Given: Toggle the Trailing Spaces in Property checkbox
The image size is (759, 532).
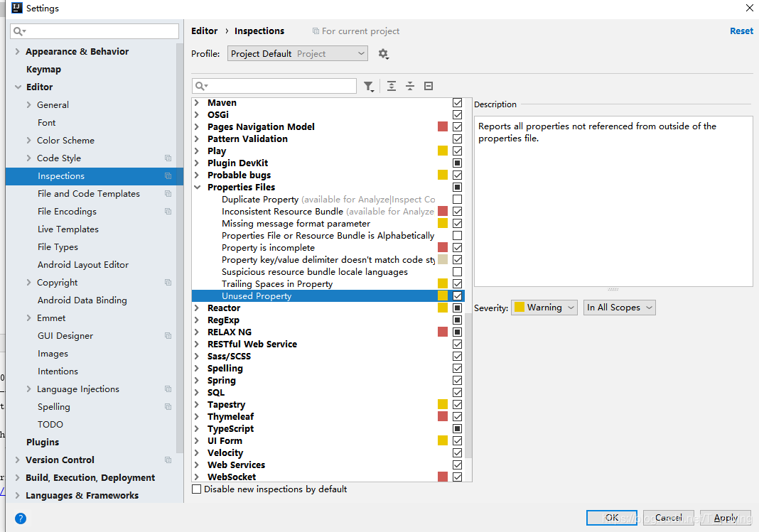Looking at the screenshot, I should point(458,284).
